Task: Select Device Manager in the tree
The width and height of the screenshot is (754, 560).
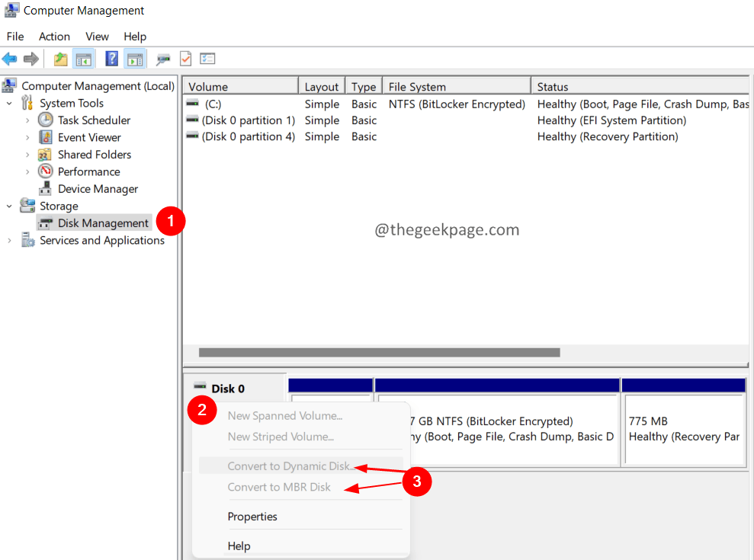Action: tap(98, 189)
